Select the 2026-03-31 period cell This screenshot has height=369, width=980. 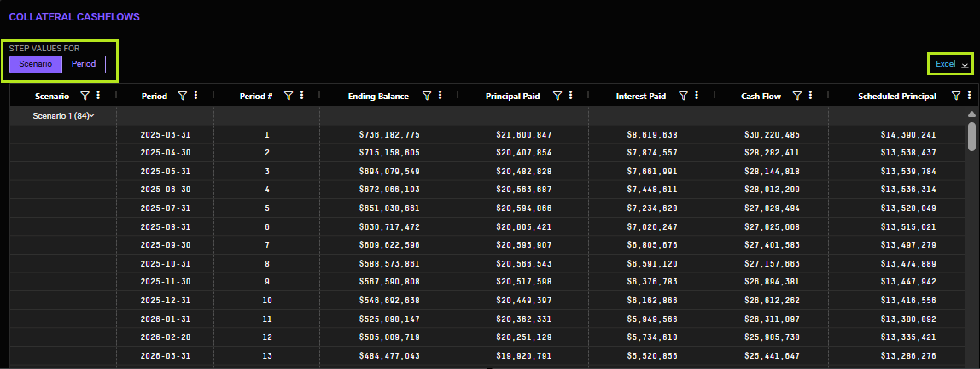165,356
